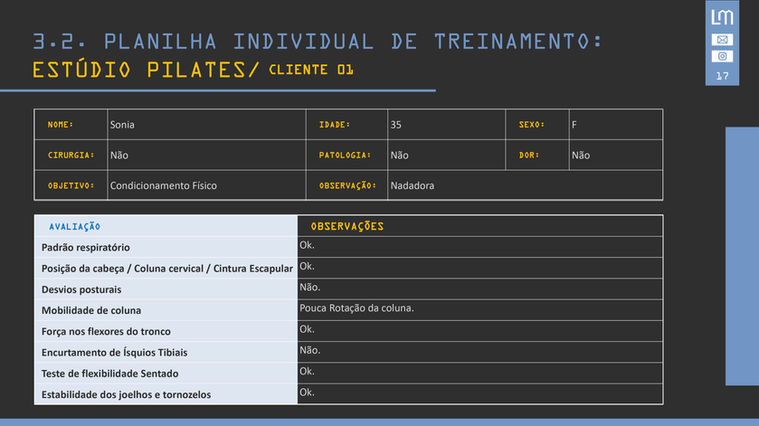Click the 'SEXO:' label cell
759x426 pixels.
tap(537, 125)
